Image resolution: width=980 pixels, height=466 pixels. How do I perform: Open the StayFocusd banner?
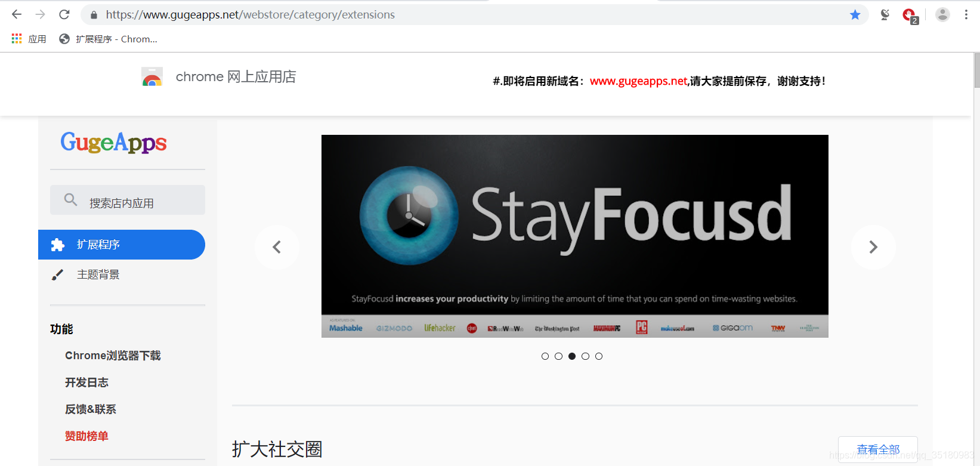coord(575,236)
